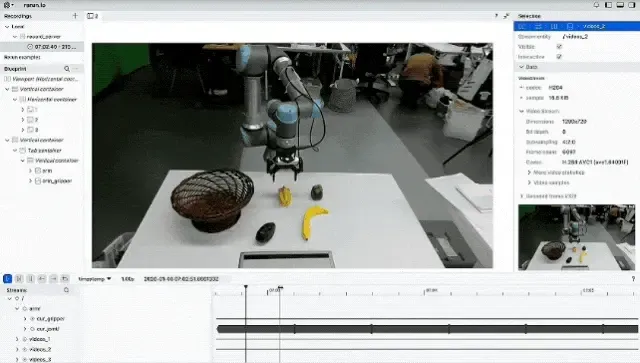
Task: Expand cur_gripper stream
Action: click(x=25, y=318)
